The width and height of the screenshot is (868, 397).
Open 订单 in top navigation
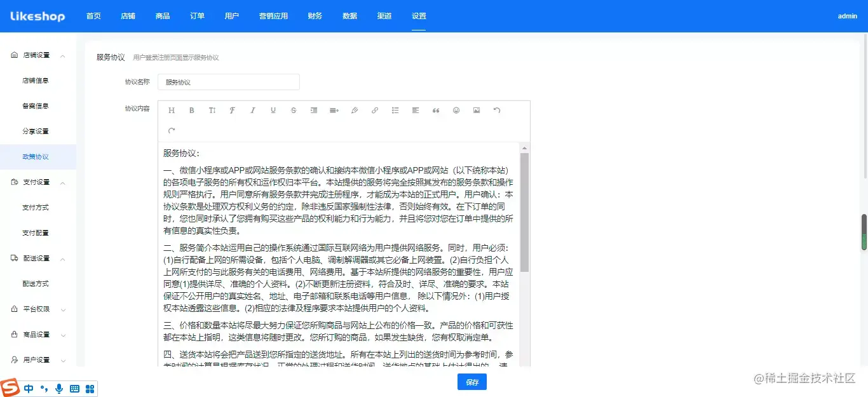pos(197,16)
